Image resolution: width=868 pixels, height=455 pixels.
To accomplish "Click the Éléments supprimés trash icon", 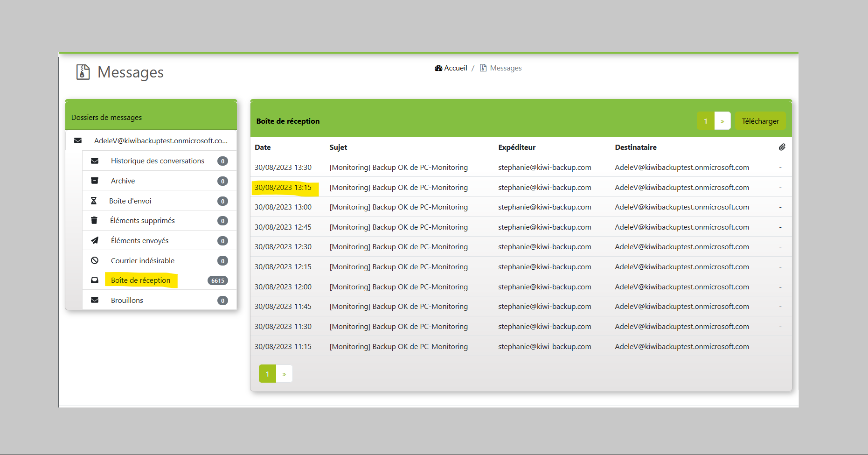I will click(94, 220).
